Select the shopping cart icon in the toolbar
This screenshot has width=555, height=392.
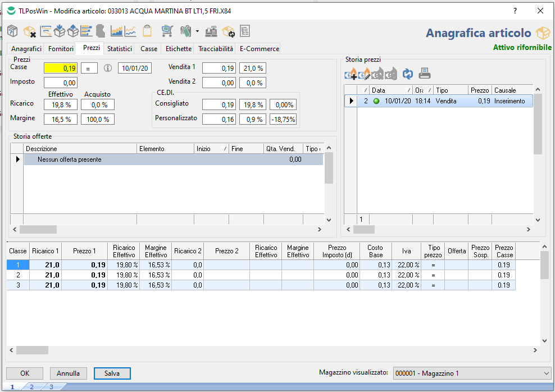(x=167, y=31)
